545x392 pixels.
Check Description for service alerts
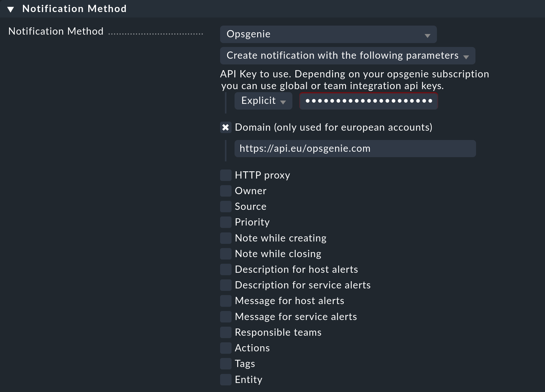click(226, 285)
